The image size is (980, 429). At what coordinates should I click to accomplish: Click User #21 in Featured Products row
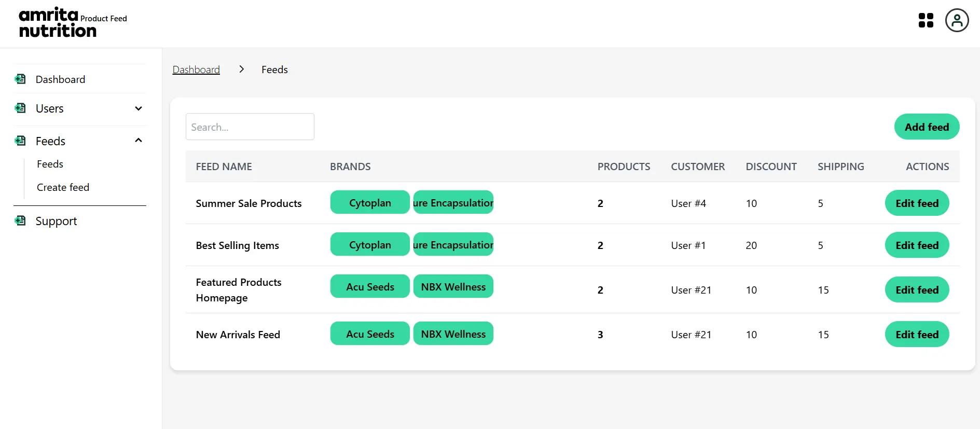pos(691,290)
